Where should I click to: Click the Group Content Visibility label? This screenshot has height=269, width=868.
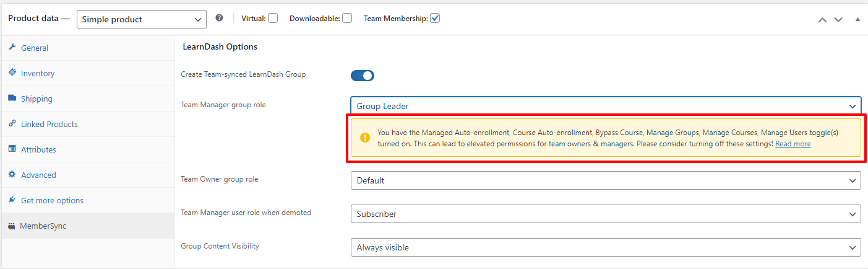220,246
